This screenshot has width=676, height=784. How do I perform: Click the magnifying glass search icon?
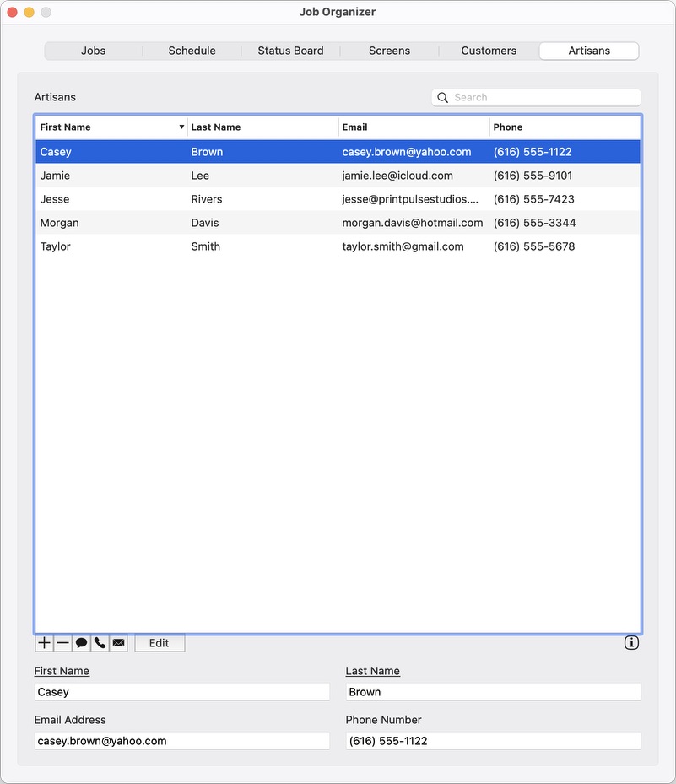pyautogui.click(x=443, y=98)
